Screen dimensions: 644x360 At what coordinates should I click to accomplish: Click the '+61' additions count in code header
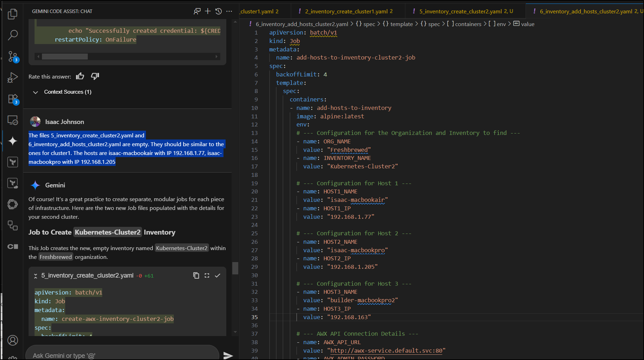[x=149, y=276]
